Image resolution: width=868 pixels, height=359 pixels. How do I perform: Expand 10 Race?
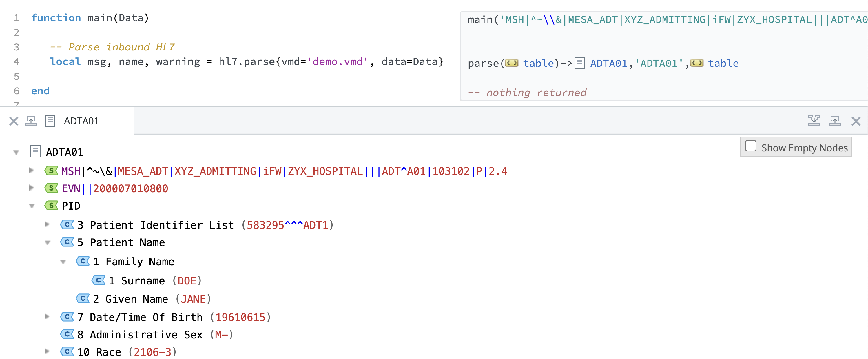coord(47,351)
